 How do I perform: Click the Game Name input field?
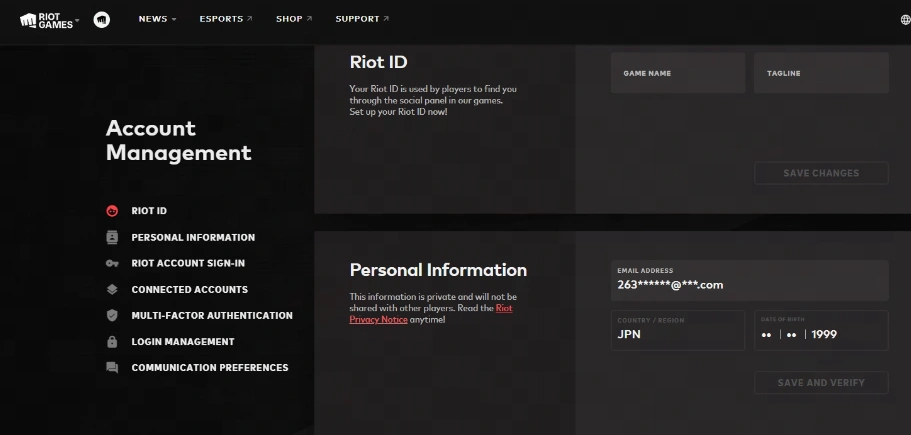678,73
